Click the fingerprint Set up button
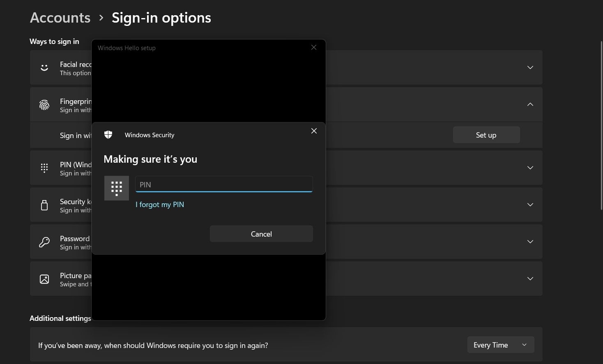This screenshot has width=603, height=364. click(x=486, y=135)
